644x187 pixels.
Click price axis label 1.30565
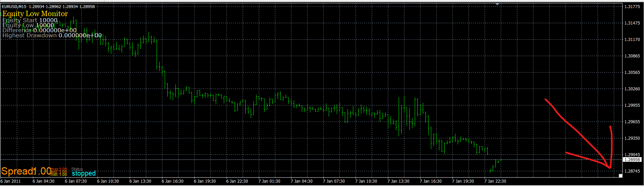pyautogui.click(x=632, y=72)
